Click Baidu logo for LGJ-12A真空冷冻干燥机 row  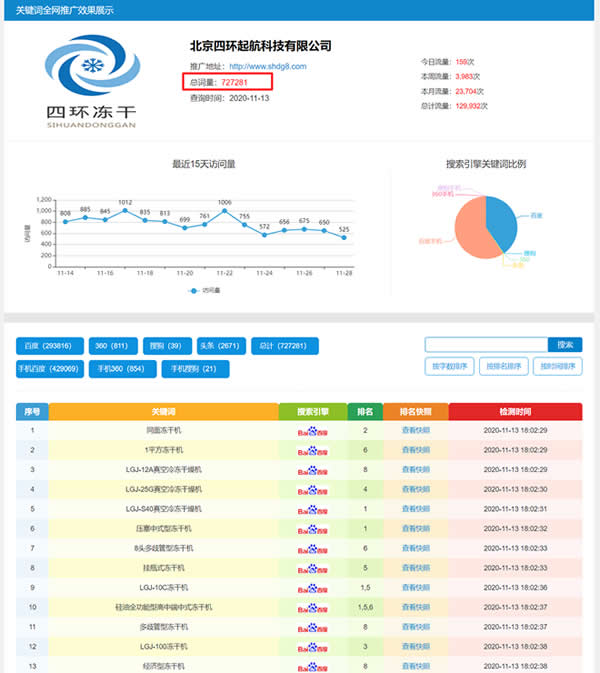tap(313, 470)
